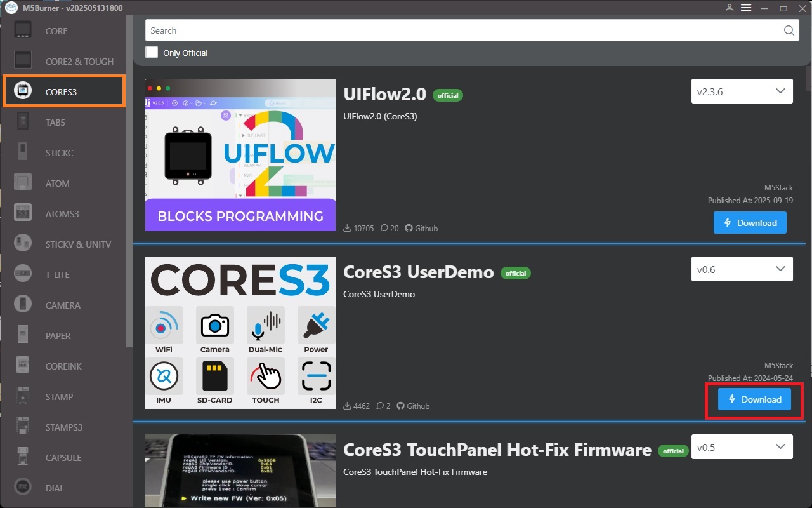The width and height of the screenshot is (812, 508).
Task: Open the user account icon in title bar
Action: (x=730, y=8)
